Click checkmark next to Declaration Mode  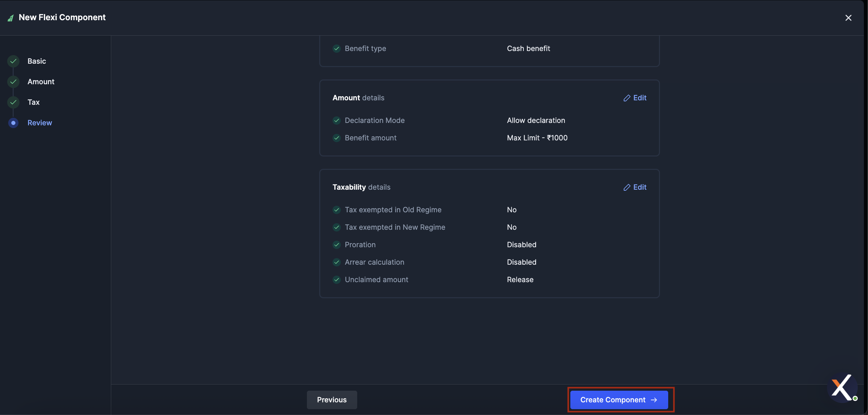tap(337, 121)
